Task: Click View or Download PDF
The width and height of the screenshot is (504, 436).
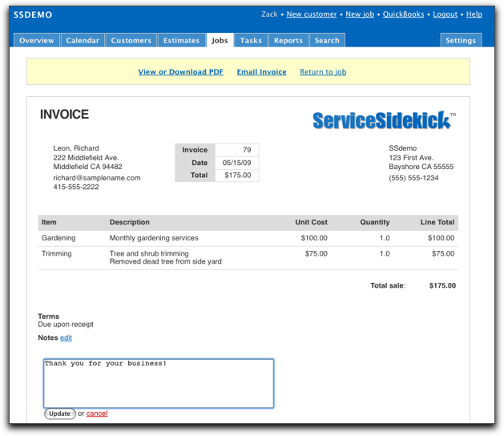Action: click(180, 71)
